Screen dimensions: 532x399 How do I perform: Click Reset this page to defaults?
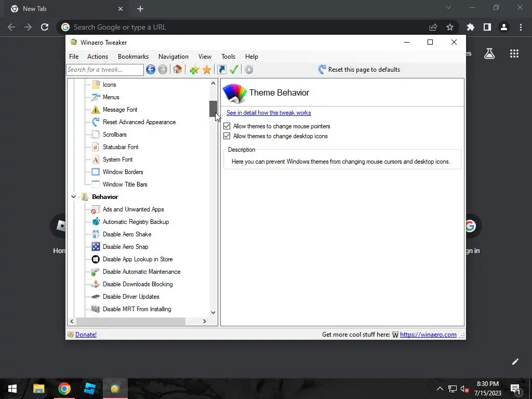[x=360, y=70]
